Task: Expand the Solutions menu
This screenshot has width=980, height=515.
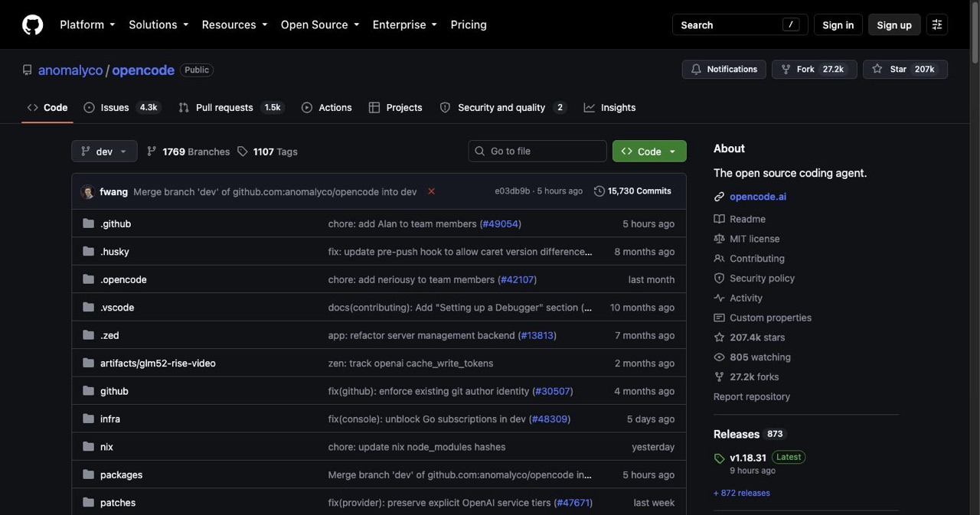Action: (158, 24)
